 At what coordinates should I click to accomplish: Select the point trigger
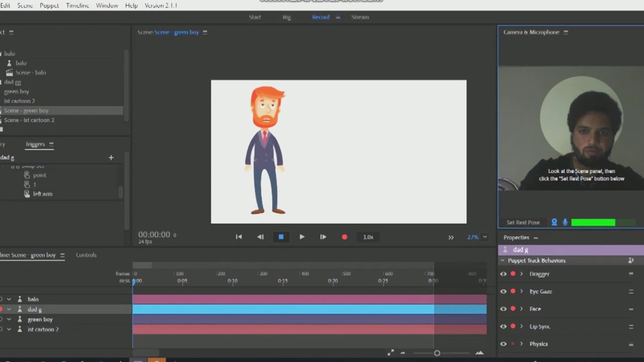pos(39,175)
